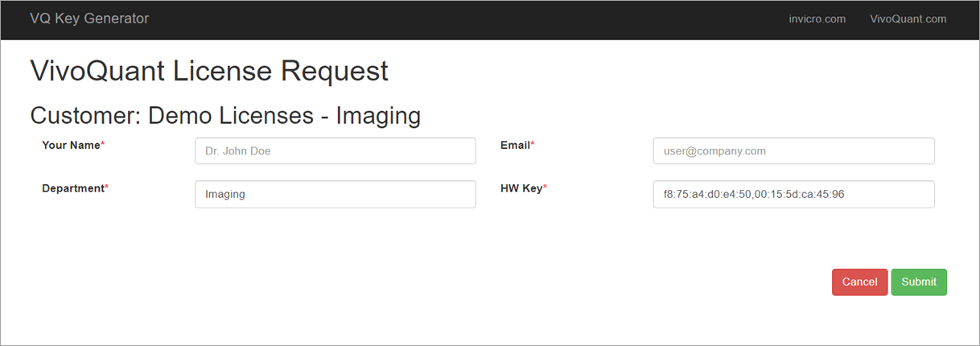Click the Department field label
This screenshot has width=980, height=346.
coord(73,188)
